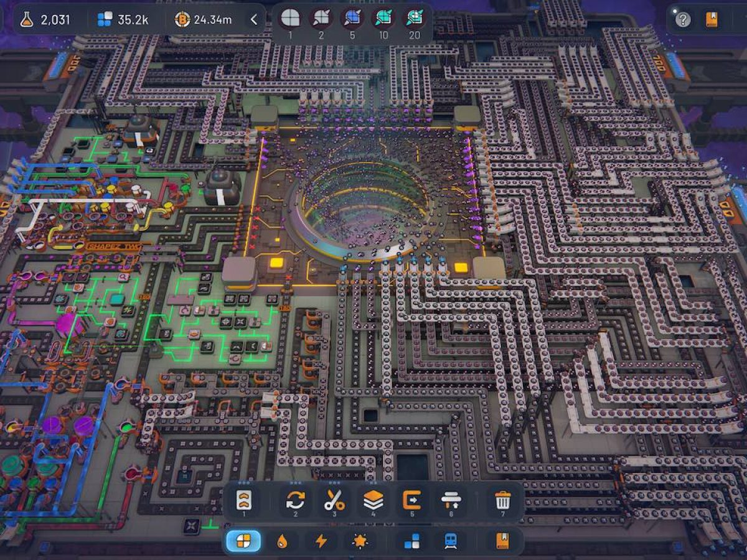Toggle the train layer view

451,541
